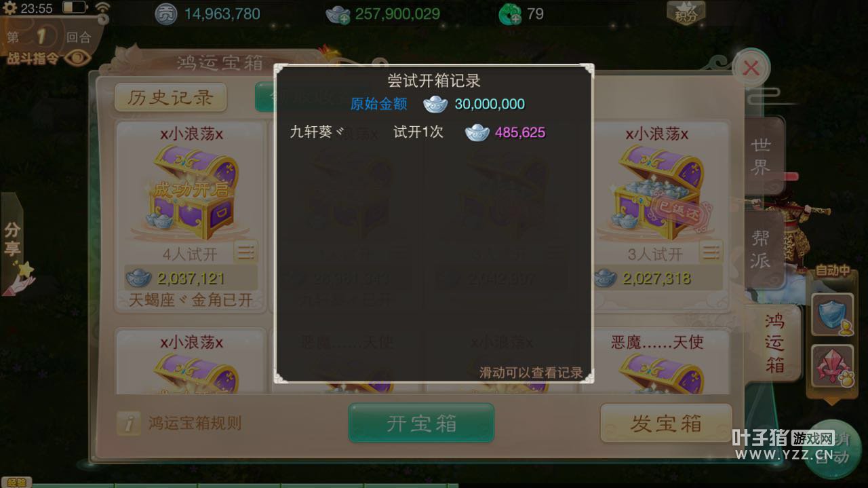Screen dimensions: 868x488
Task: Select the blue shield skill icon
Action: (x=832, y=314)
